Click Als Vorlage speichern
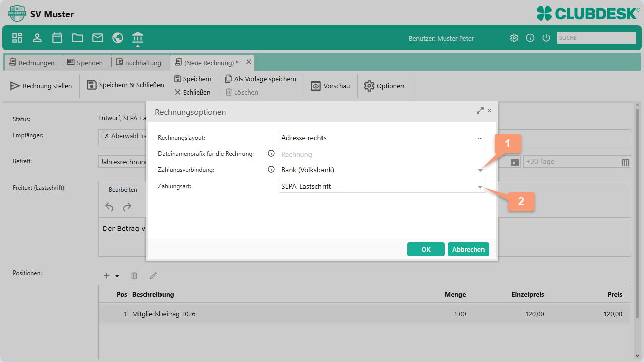Image resolution: width=644 pixels, height=362 pixels. [x=261, y=79]
